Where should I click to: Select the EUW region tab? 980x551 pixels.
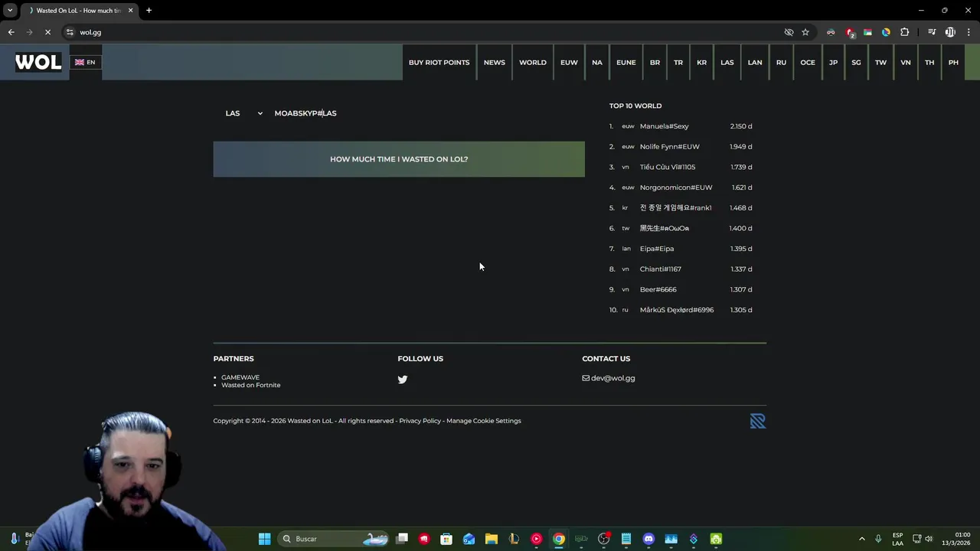[569, 63]
